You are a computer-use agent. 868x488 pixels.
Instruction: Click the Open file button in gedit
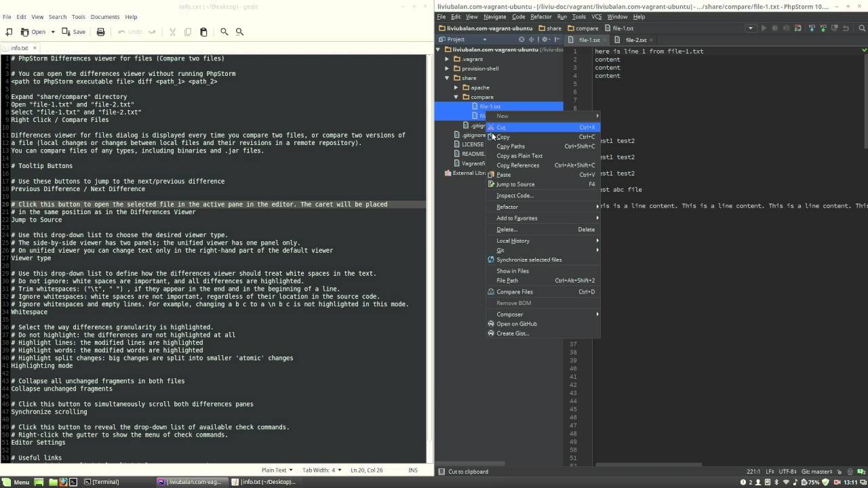tap(33, 32)
